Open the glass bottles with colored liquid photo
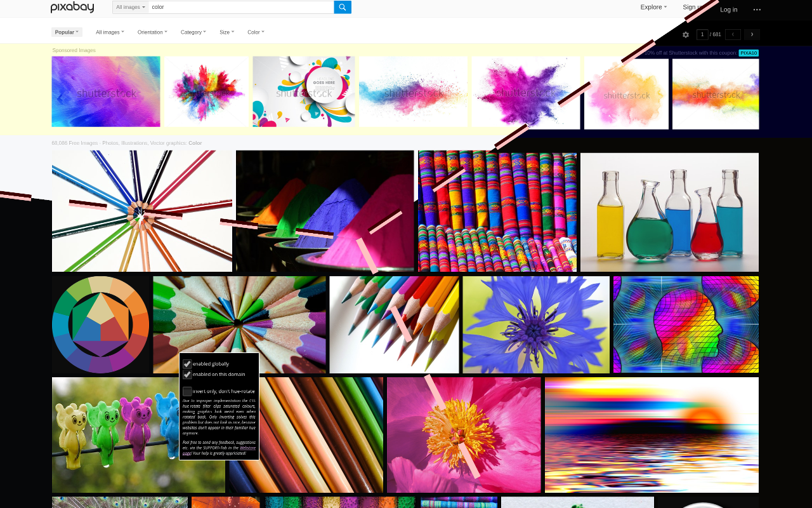Viewport: 812px width, 508px height. [x=669, y=212]
